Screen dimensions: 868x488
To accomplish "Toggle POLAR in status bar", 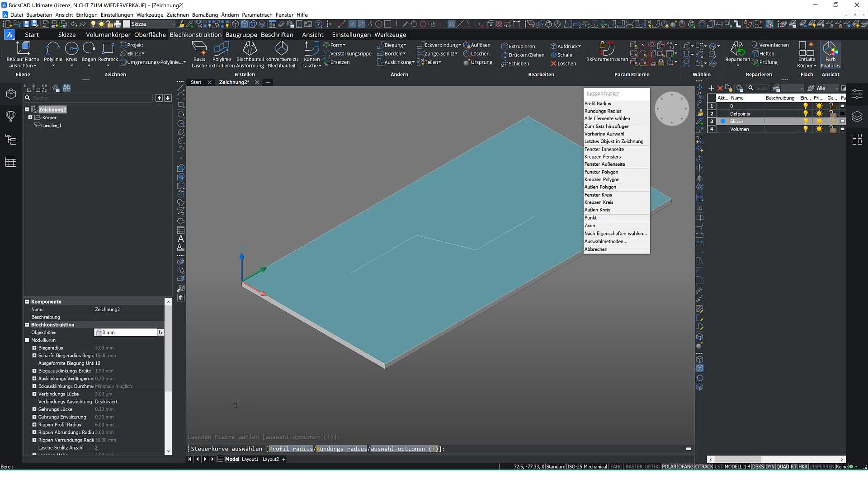I will [669, 467].
